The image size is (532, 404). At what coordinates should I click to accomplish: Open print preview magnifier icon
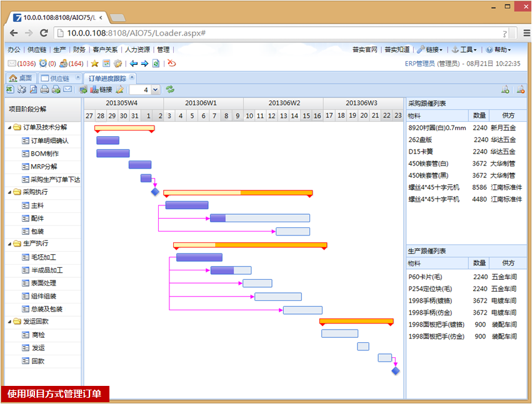(x=33, y=89)
